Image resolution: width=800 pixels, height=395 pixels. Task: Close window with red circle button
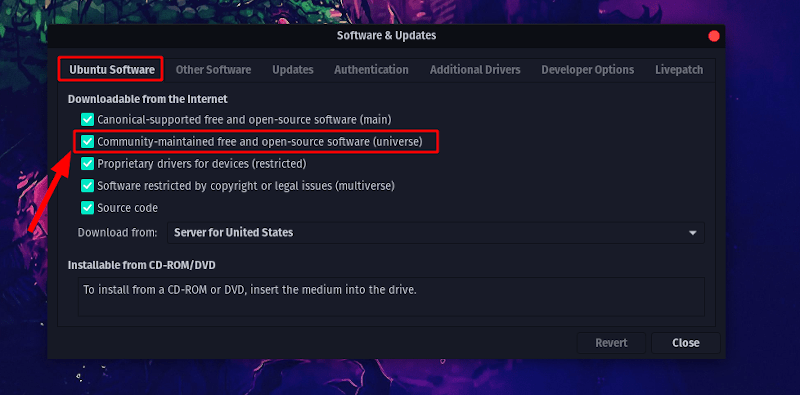(x=714, y=36)
